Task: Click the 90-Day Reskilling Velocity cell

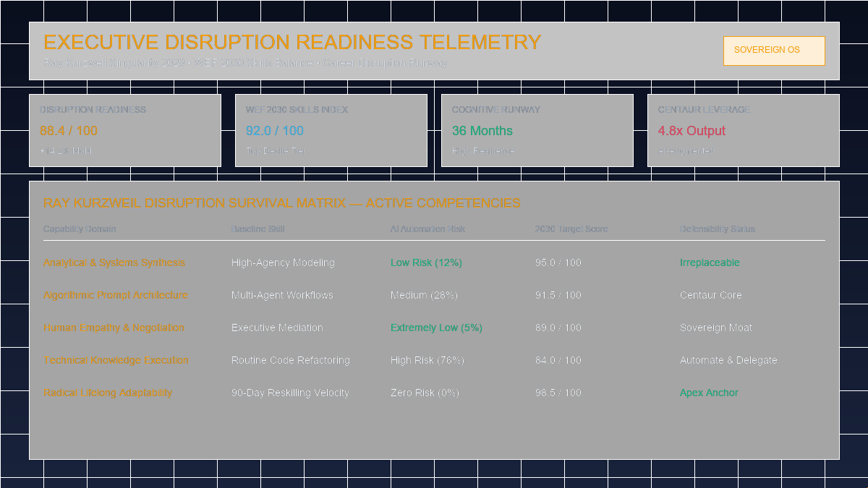Action: point(290,393)
